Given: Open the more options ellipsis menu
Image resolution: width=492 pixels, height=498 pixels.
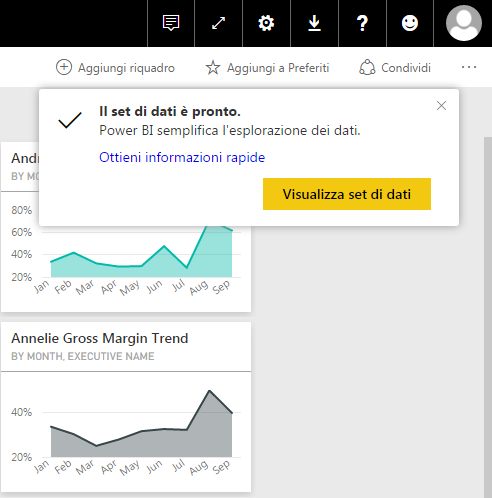Looking at the screenshot, I should [x=469, y=67].
